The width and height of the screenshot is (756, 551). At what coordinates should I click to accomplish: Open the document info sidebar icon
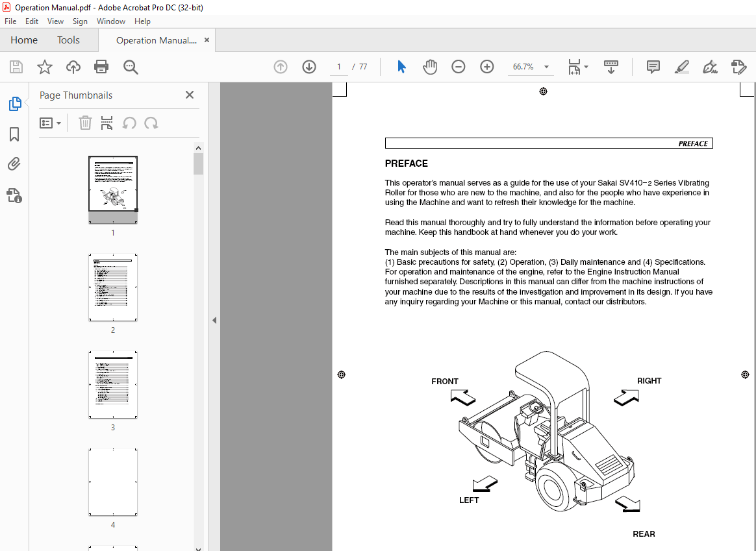coord(14,195)
